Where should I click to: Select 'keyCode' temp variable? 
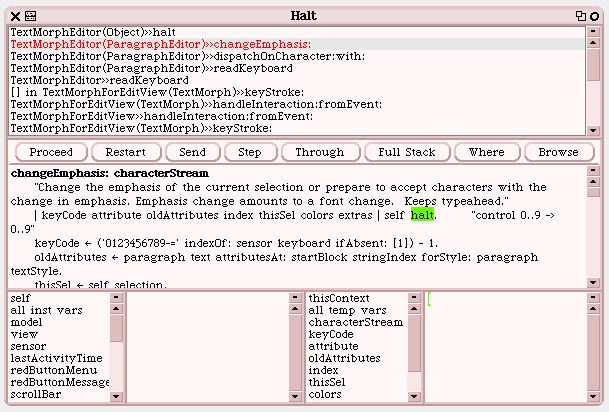(357, 334)
